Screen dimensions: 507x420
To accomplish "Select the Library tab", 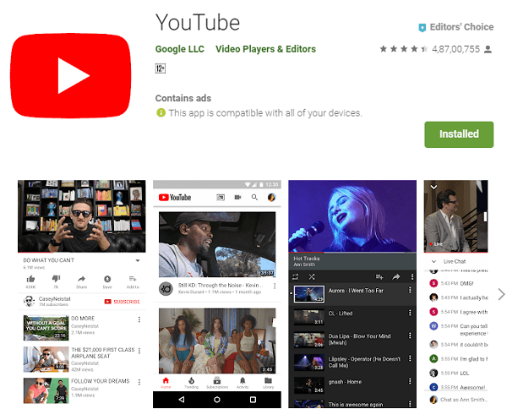I will coord(268,383).
